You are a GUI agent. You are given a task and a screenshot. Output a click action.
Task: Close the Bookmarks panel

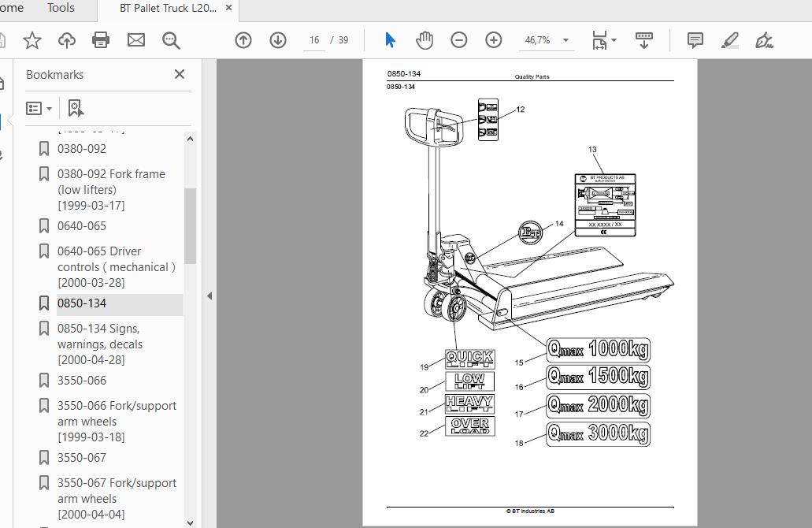pos(180,74)
